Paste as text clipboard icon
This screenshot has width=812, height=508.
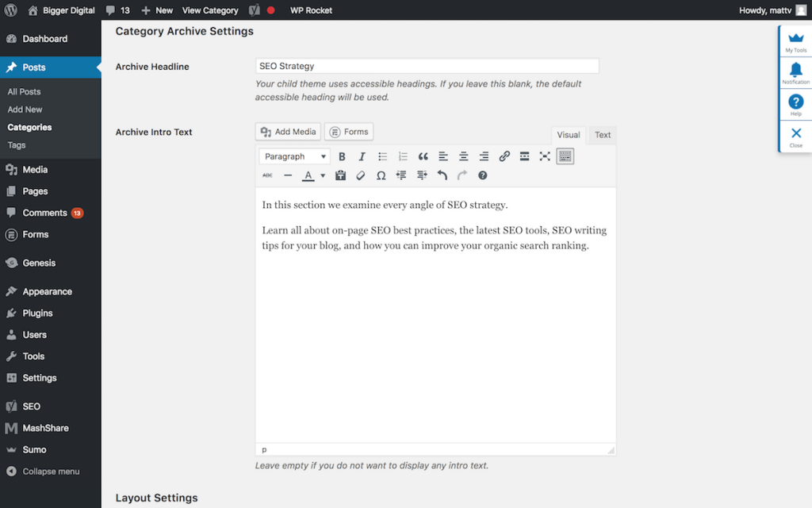(x=340, y=175)
